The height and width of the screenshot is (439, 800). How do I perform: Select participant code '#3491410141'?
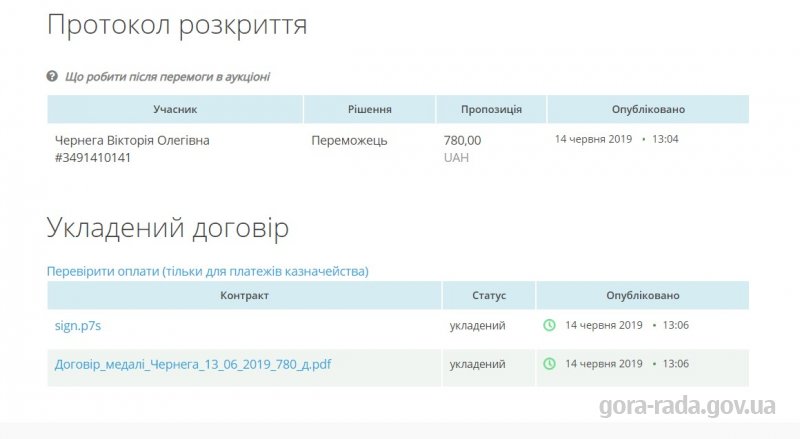pos(93,158)
